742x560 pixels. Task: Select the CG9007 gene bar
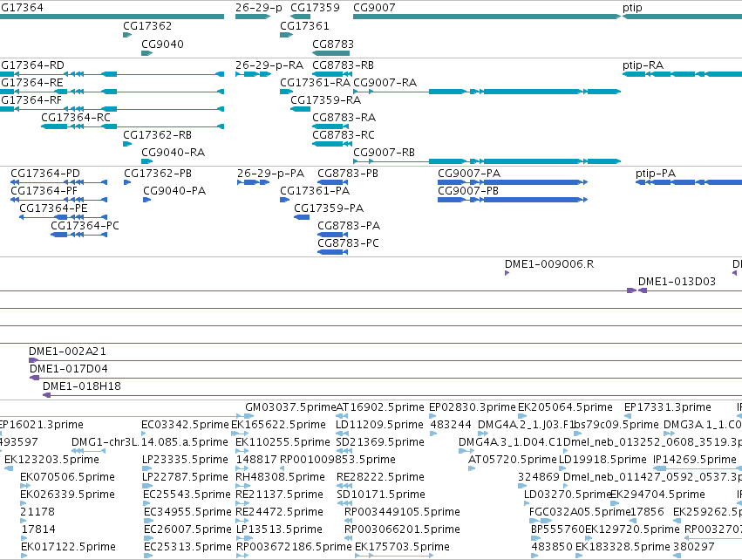pos(487,17)
